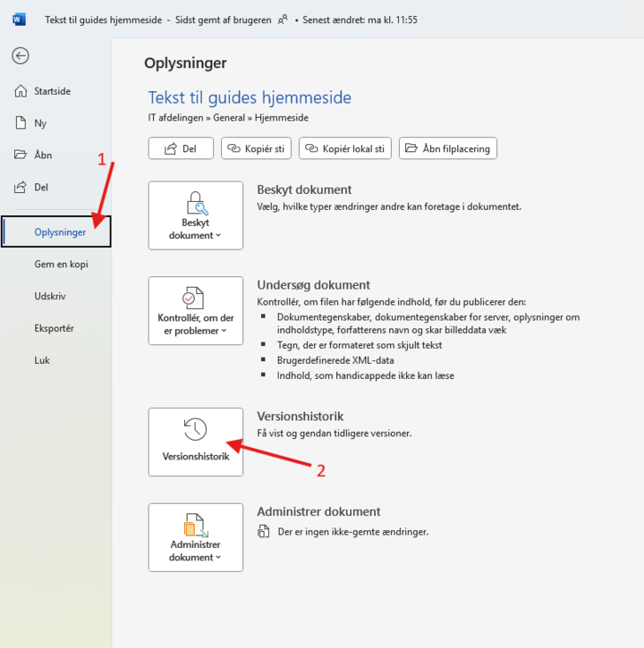Select Oplysninger in the sidebar
Viewport: 644px width, 648px height.
coord(60,232)
